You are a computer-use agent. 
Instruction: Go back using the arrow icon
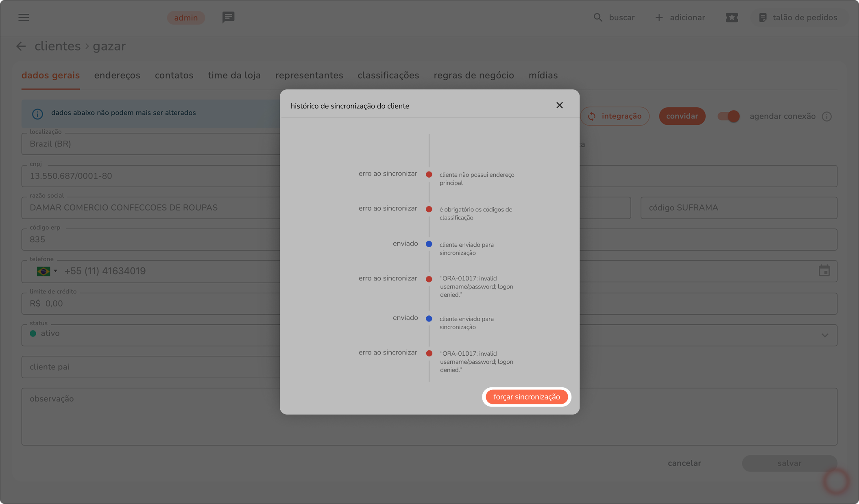21,46
